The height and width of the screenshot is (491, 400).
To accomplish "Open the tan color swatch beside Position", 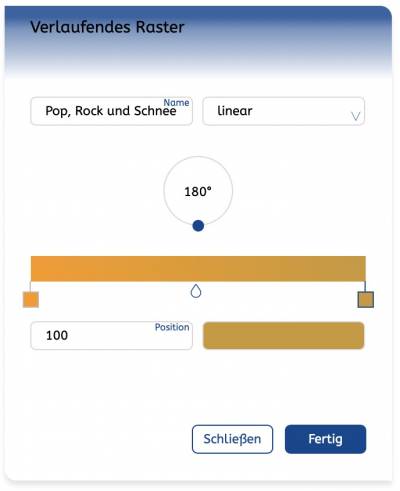I will click(x=283, y=335).
